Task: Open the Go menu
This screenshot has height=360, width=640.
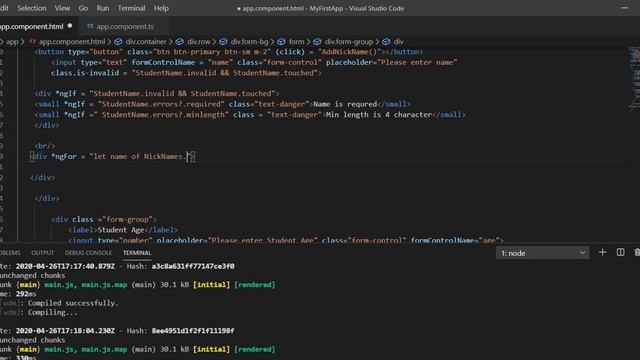Action: tap(83, 8)
